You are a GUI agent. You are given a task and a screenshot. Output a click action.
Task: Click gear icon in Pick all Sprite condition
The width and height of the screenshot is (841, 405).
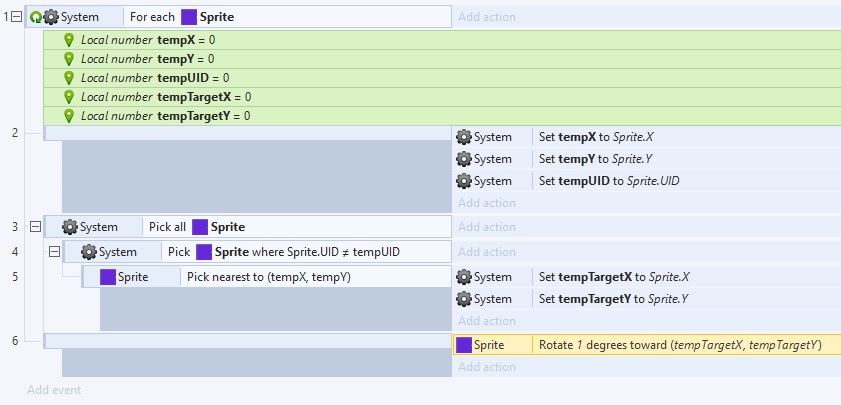(70, 227)
